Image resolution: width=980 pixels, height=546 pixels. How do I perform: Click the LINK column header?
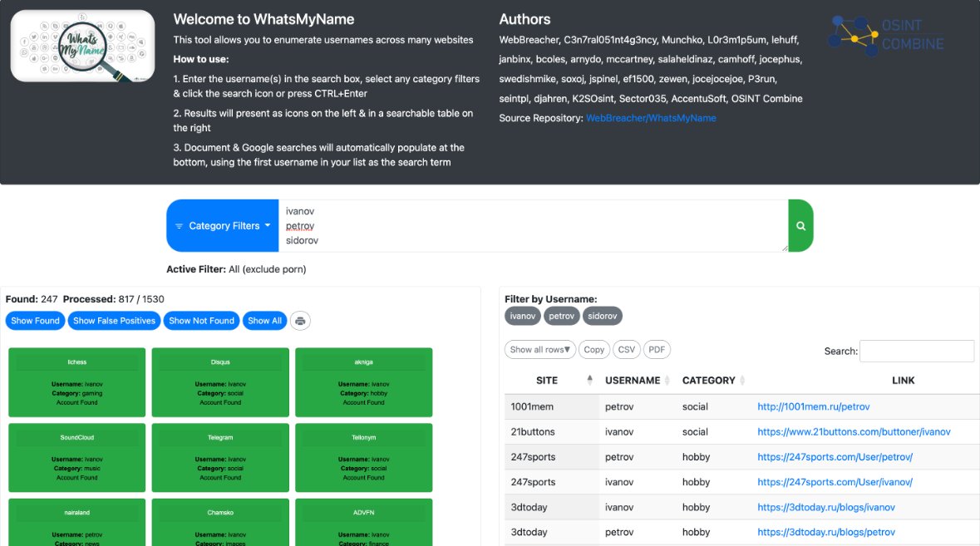coord(903,380)
